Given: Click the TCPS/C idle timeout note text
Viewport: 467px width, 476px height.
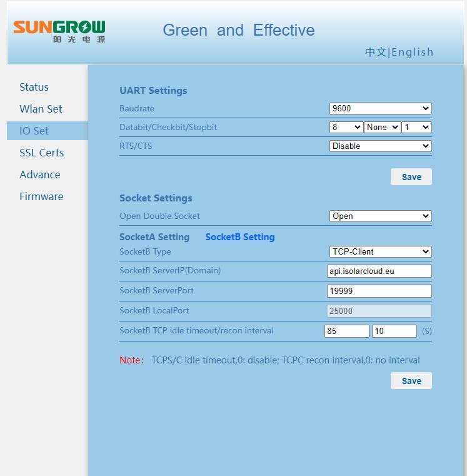Looking at the screenshot, I should point(286,360).
